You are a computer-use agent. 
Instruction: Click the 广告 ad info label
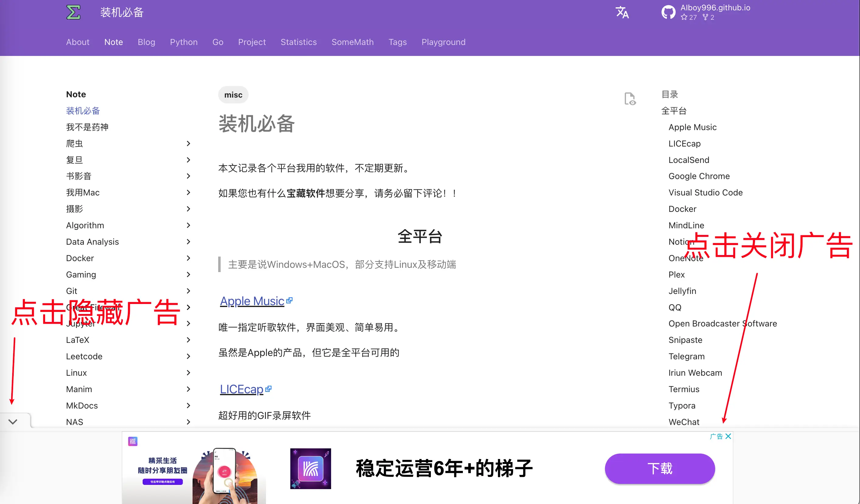pyautogui.click(x=716, y=436)
